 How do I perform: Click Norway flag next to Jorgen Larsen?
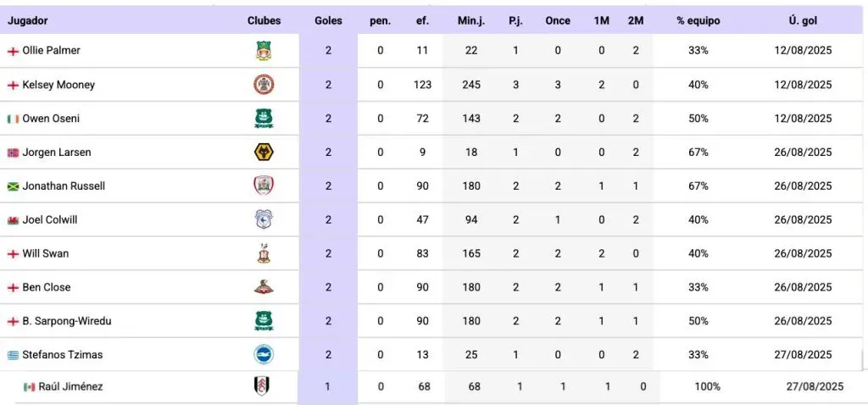coord(13,153)
